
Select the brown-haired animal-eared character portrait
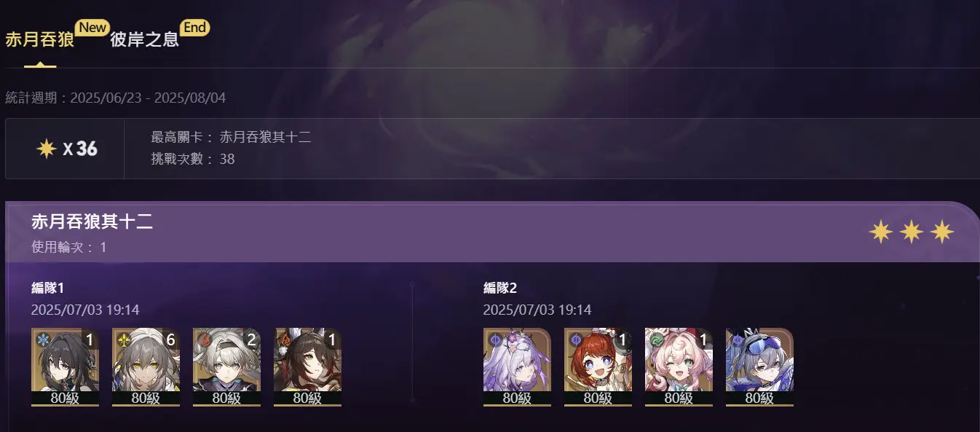tap(307, 366)
